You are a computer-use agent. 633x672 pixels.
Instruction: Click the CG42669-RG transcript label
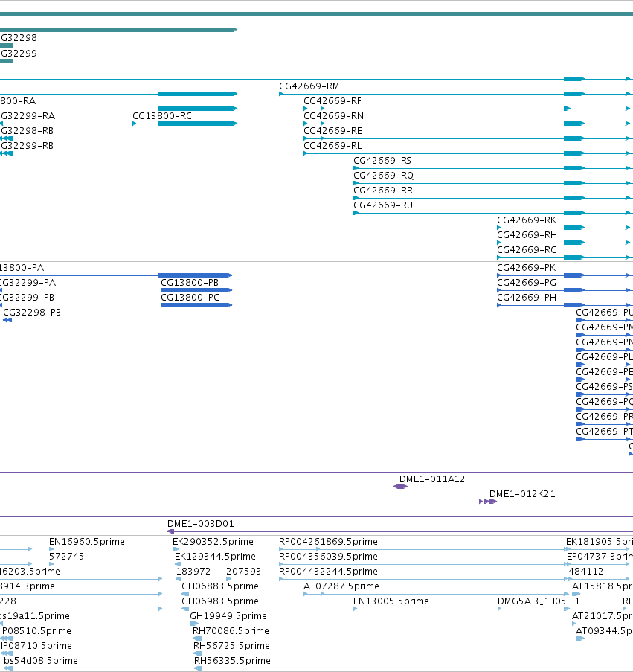[x=527, y=250]
